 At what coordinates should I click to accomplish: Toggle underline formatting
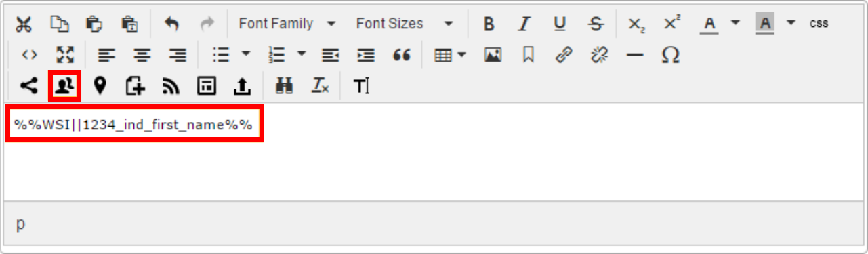pos(559,24)
